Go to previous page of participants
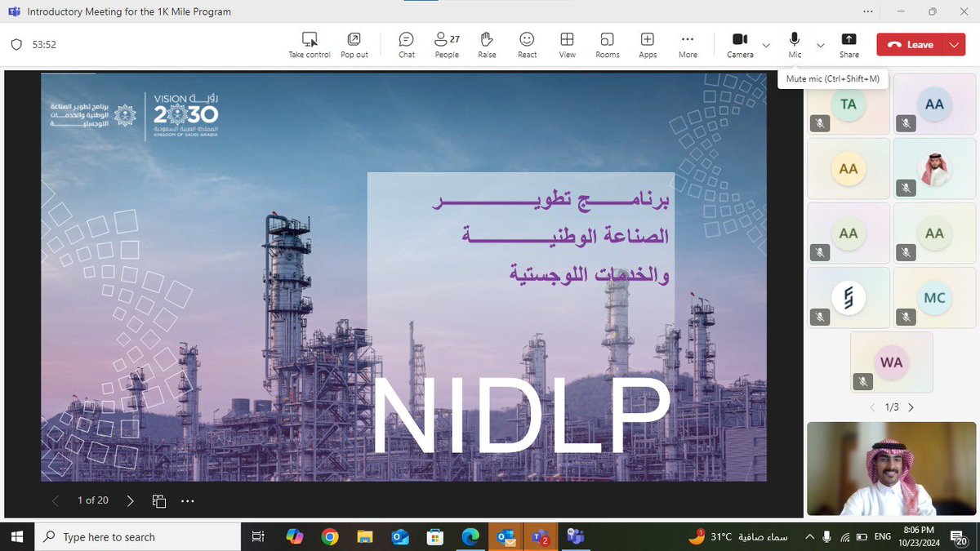 (871, 407)
